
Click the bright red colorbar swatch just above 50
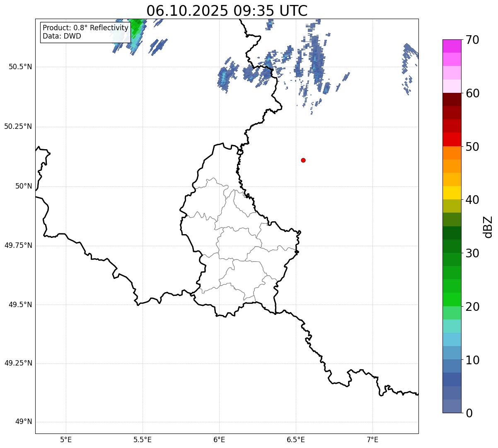(x=452, y=140)
